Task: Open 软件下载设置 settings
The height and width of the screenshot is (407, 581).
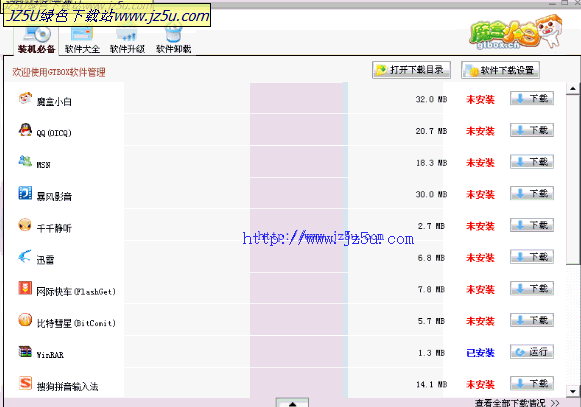Action: 500,70
